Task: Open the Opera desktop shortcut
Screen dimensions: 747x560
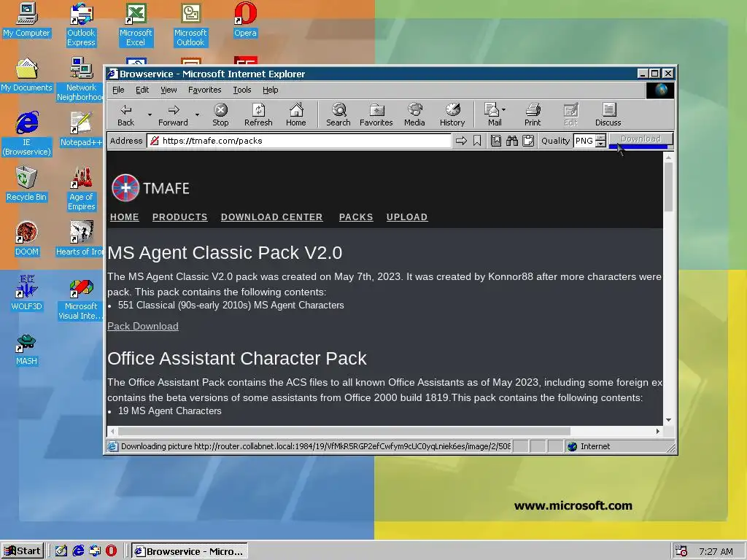Action: [x=245, y=20]
